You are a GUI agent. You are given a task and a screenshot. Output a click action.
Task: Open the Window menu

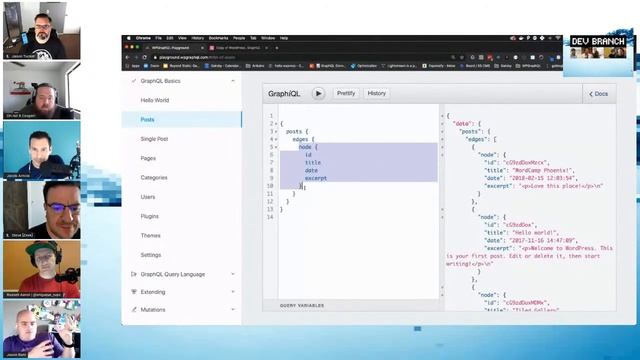pos(268,38)
